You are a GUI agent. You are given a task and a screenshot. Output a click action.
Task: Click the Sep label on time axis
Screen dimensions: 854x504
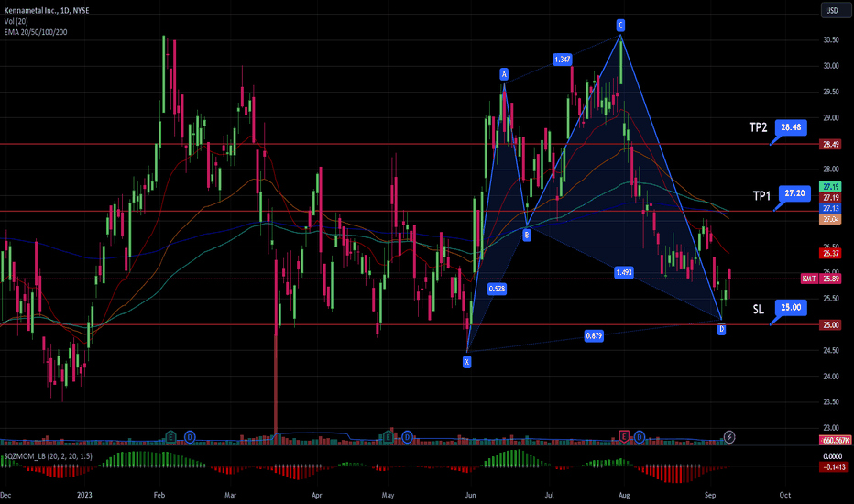709,495
